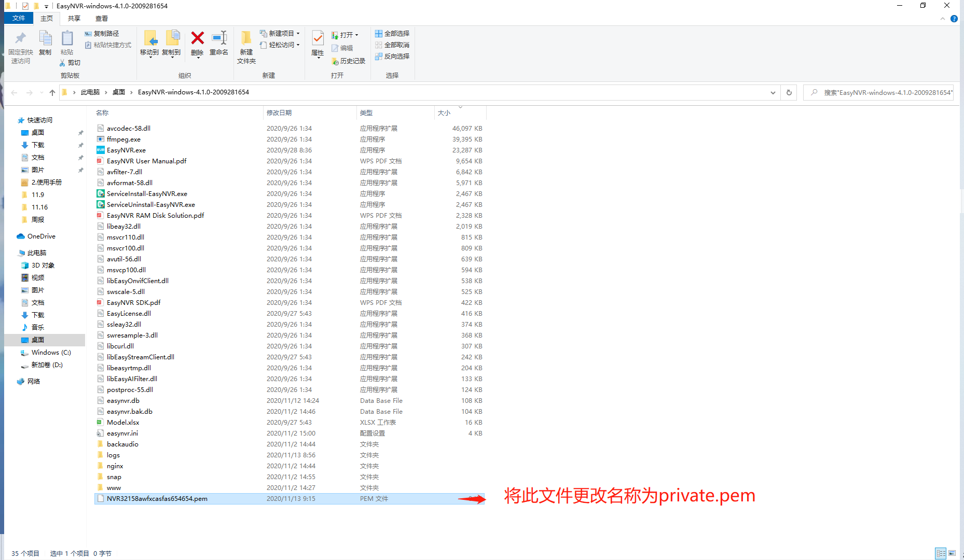Click the Edit (编辑) ribbon button

pos(342,48)
